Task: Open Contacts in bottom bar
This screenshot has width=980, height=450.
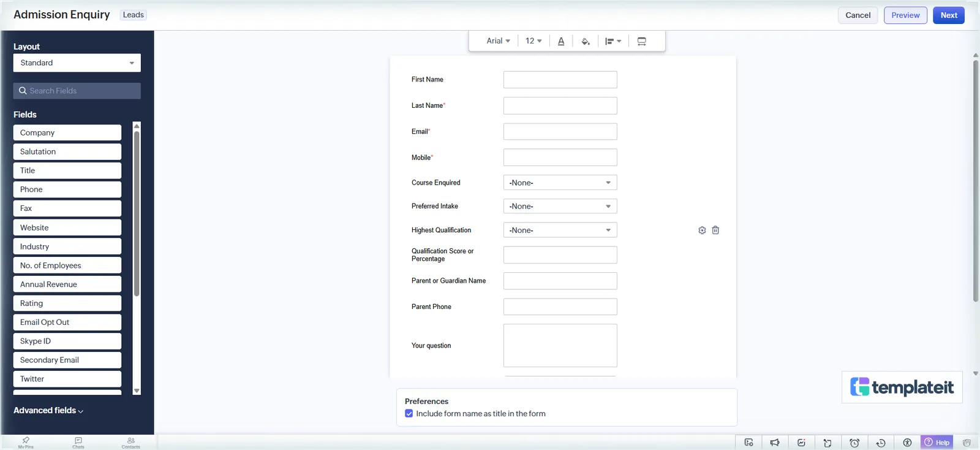Action: pyautogui.click(x=130, y=443)
